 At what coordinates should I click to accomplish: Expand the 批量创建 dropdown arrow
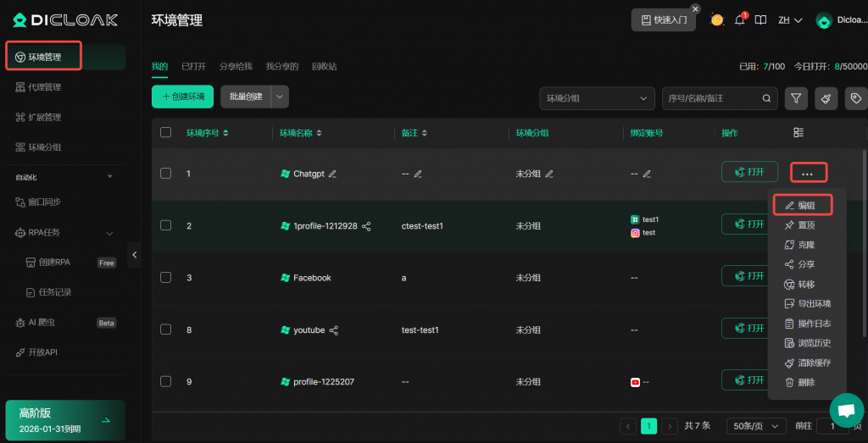[280, 97]
